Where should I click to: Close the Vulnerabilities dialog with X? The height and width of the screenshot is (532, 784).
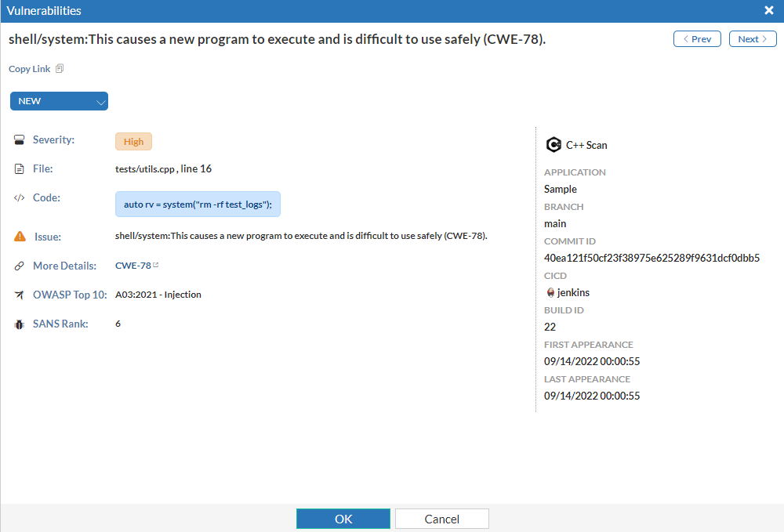pyautogui.click(x=769, y=10)
